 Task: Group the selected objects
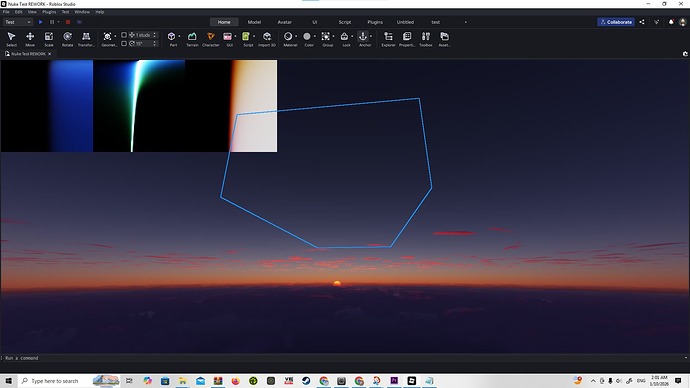pyautogui.click(x=326, y=39)
